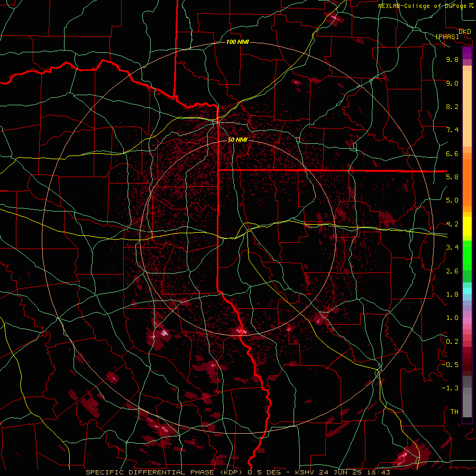The height and width of the screenshot is (476, 476).
Task: Select the 0.2 legend value
Action: point(452,341)
